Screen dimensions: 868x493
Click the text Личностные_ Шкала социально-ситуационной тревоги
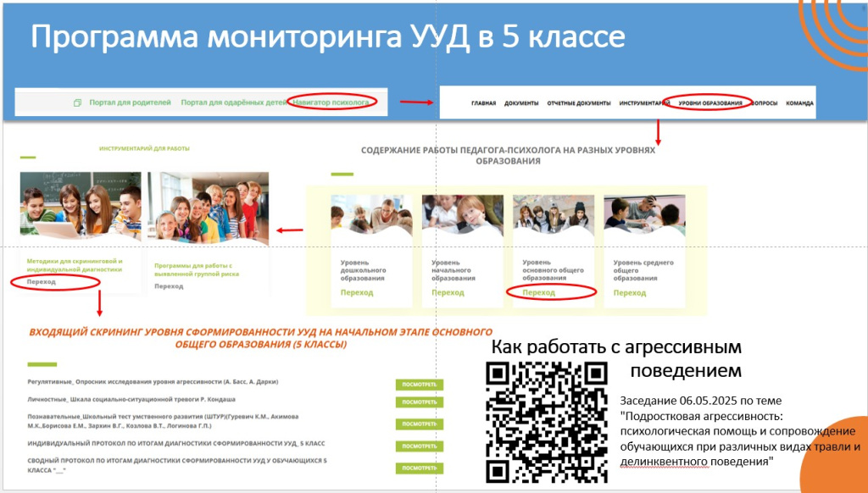[x=131, y=400]
